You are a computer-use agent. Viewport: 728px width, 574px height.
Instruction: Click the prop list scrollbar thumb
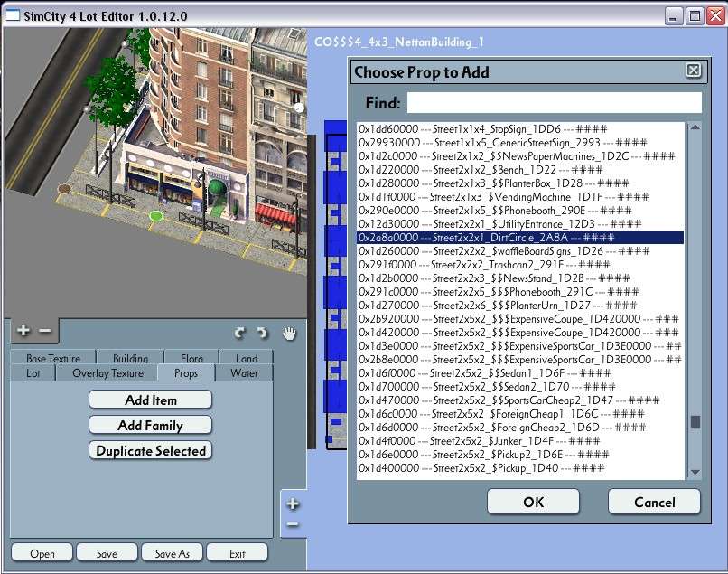[695, 422]
